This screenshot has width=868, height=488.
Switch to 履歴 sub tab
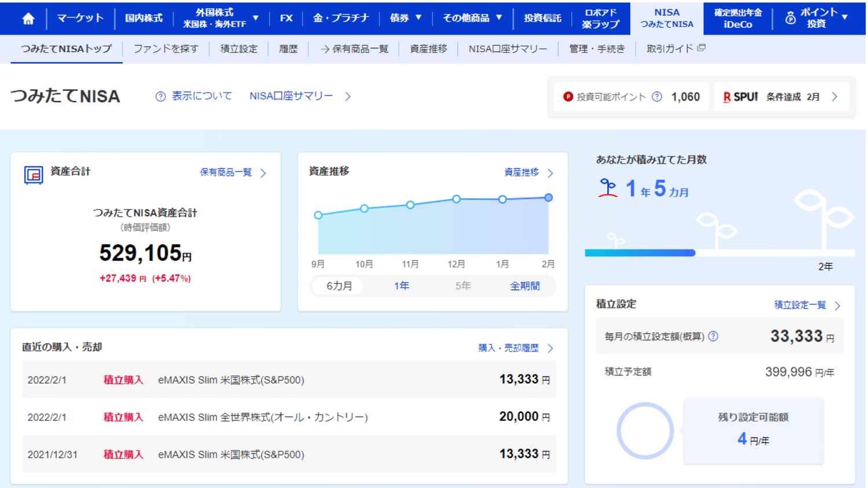pyautogui.click(x=288, y=49)
